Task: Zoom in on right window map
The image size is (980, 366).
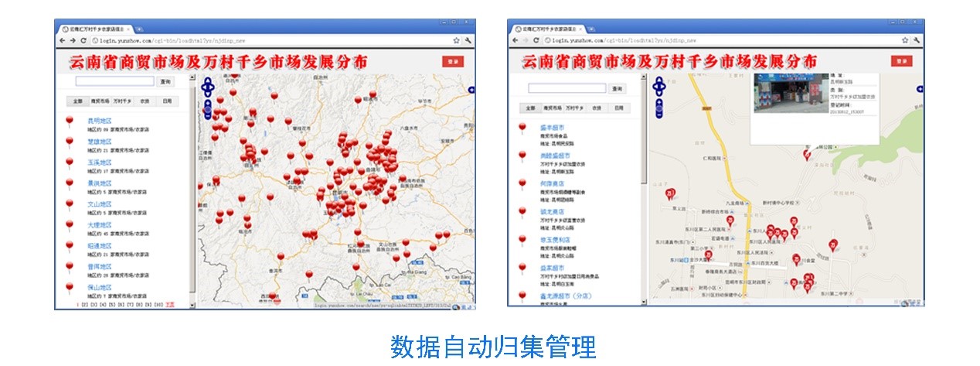Action: (x=658, y=101)
